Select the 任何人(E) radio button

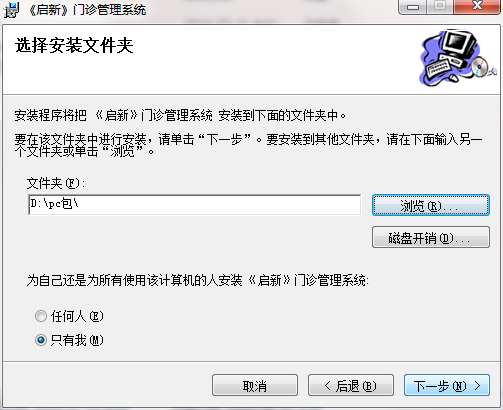tap(41, 316)
